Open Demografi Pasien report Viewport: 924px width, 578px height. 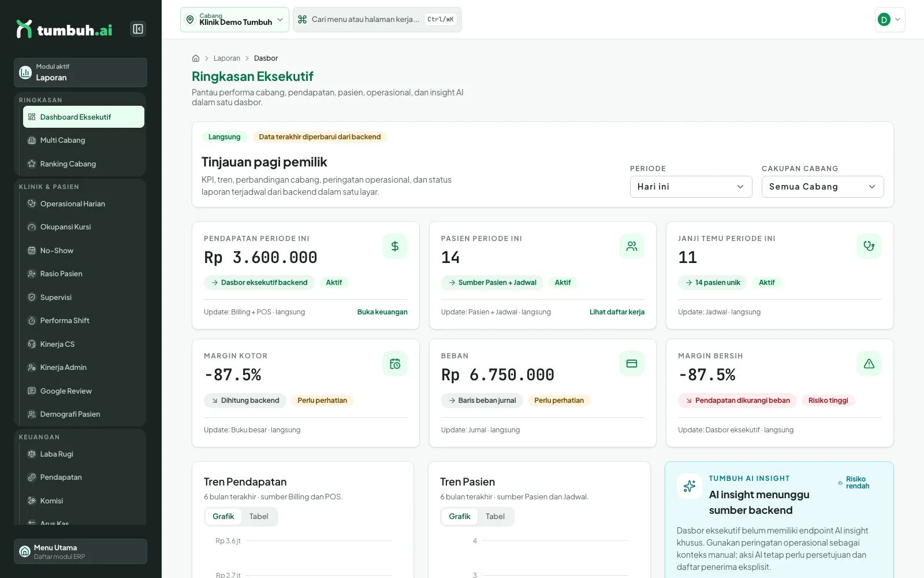click(x=84, y=414)
